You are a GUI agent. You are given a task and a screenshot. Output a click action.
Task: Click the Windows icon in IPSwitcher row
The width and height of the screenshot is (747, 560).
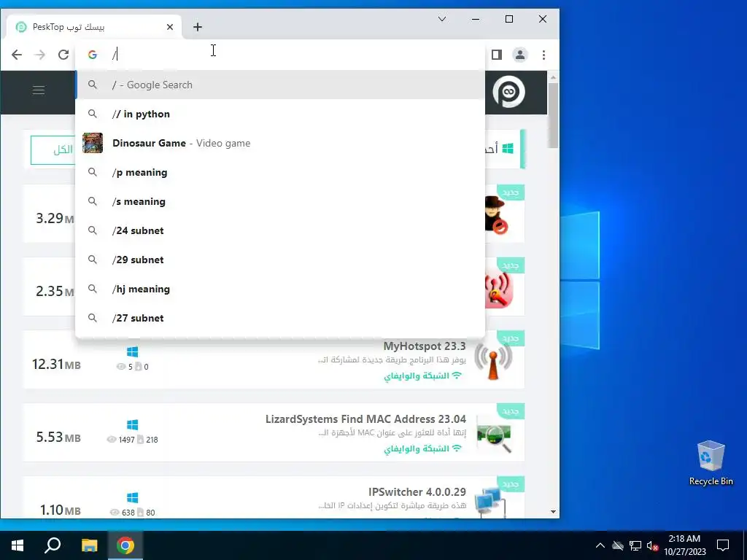pyautogui.click(x=133, y=497)
